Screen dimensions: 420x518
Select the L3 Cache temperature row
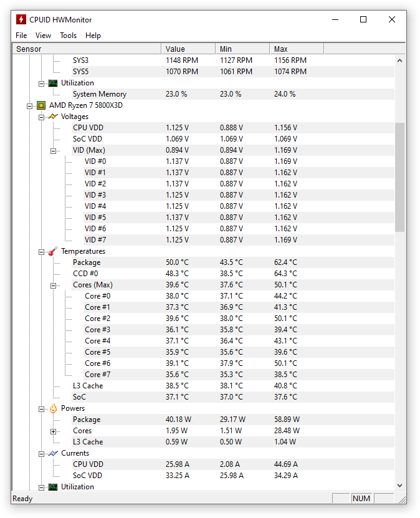coord(233,386)
